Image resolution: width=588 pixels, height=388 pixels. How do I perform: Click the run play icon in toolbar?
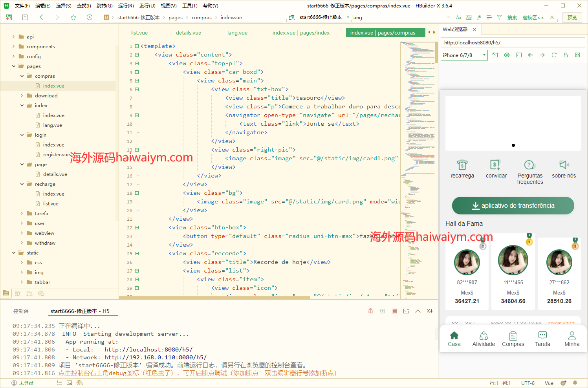[90, 17]
